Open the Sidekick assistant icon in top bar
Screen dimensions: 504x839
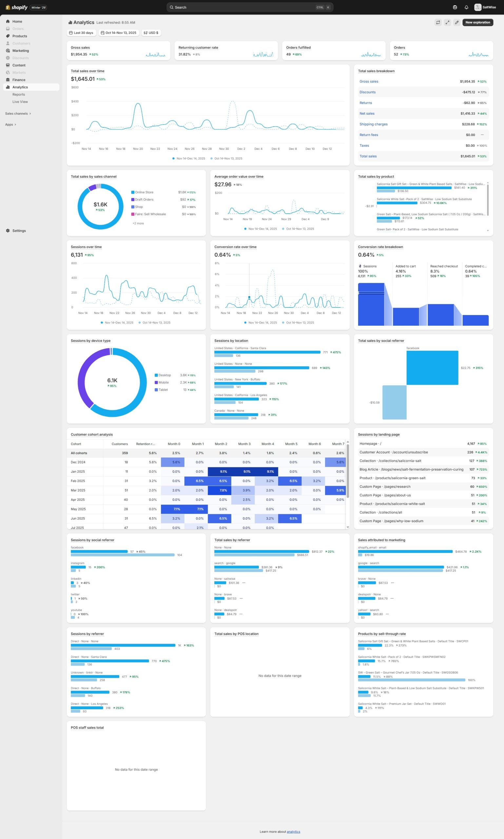[455, 8]
